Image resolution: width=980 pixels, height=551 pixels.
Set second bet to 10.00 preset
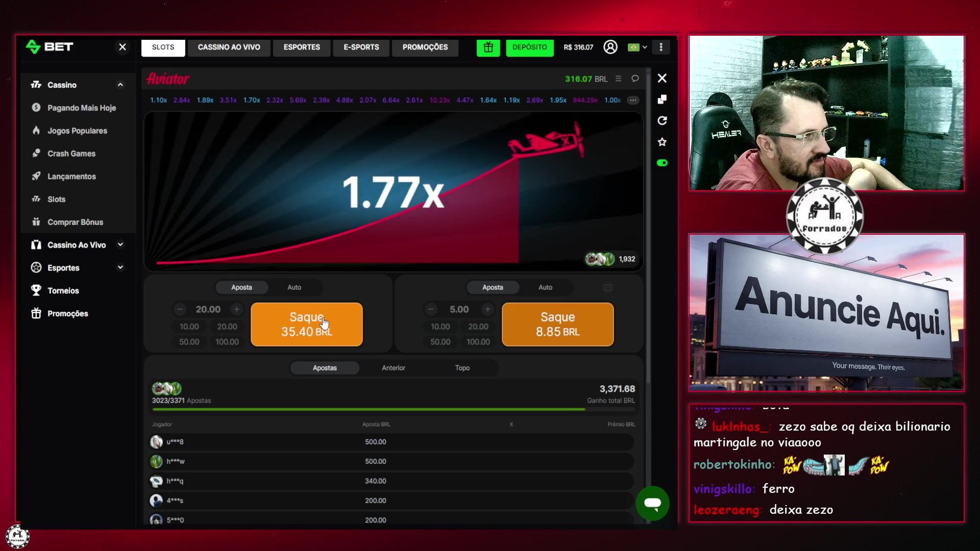click(440, 327)
